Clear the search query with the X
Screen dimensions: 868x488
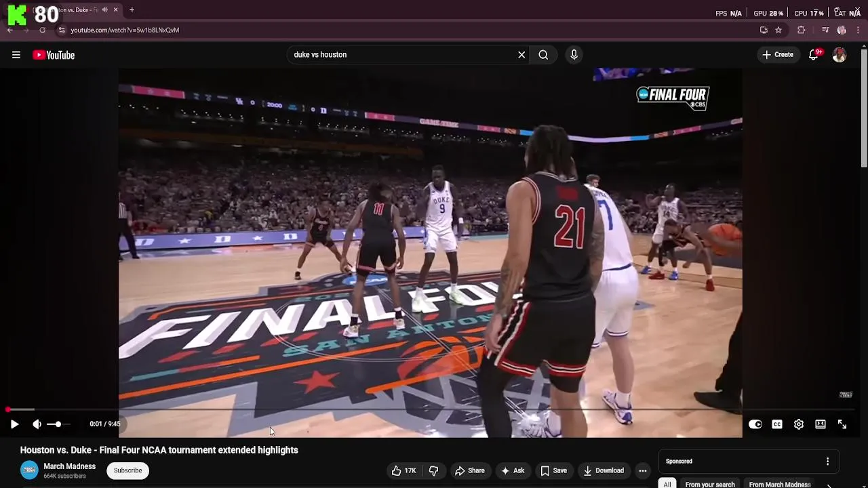(x=521, y=55)
